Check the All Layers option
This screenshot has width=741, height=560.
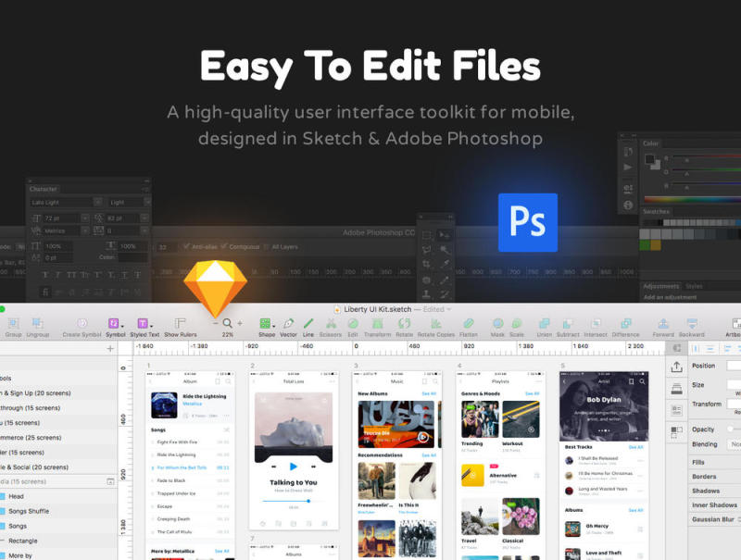pyautogui.click(x=267, y=247)
